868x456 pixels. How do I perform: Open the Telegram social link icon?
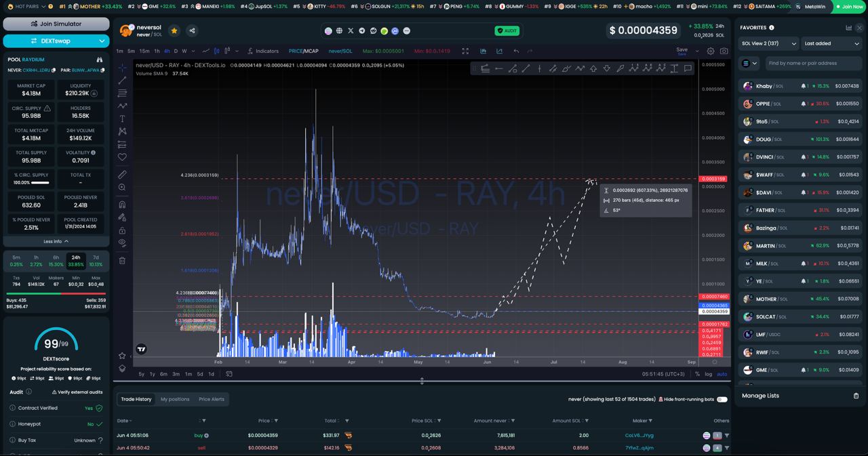(x=361, y=30)
